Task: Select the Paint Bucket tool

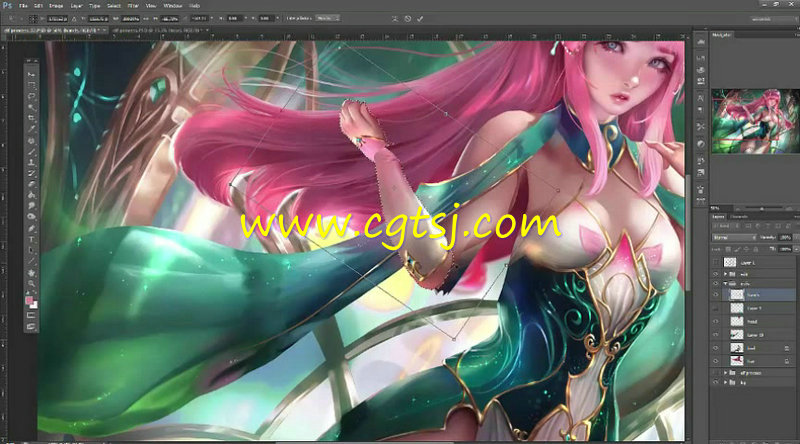Action: (x=32, y=195)
